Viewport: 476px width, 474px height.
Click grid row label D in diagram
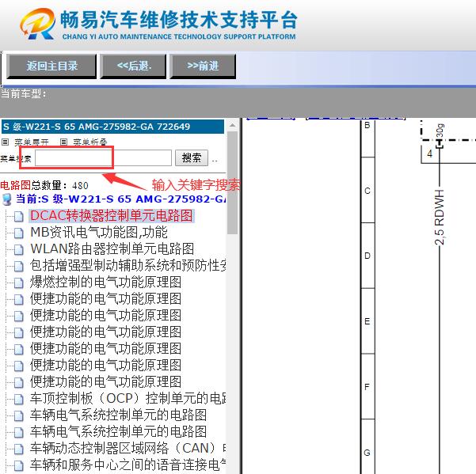[x=367, y=256]
